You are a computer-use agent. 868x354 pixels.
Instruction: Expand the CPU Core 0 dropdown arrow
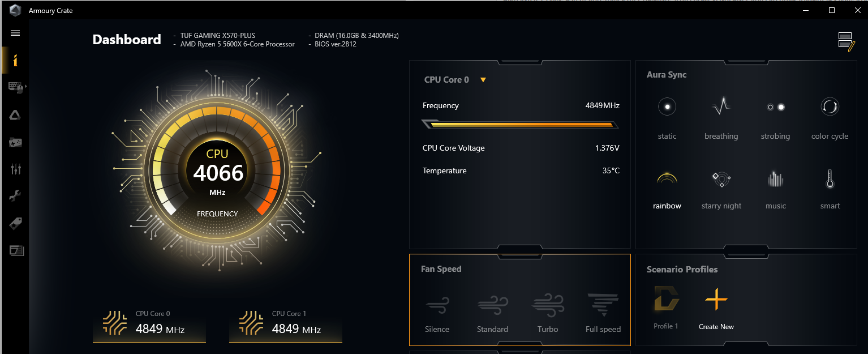pos(483,80)
